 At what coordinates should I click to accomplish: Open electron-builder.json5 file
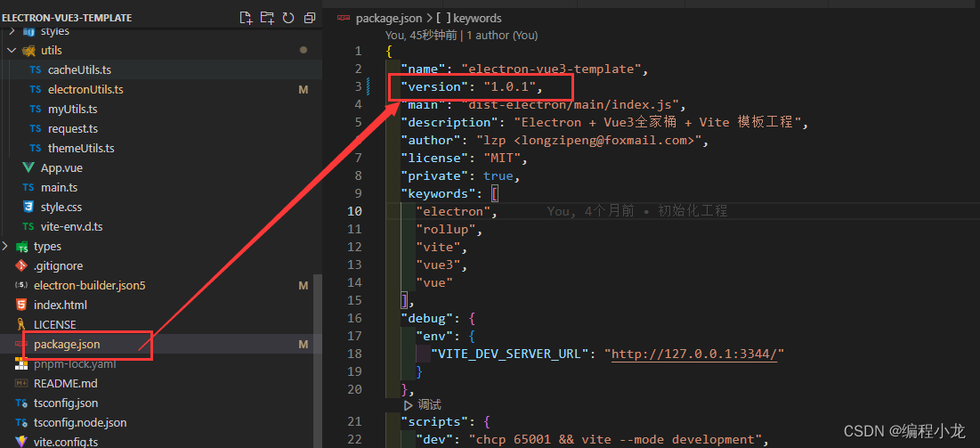tap(89, 285)
